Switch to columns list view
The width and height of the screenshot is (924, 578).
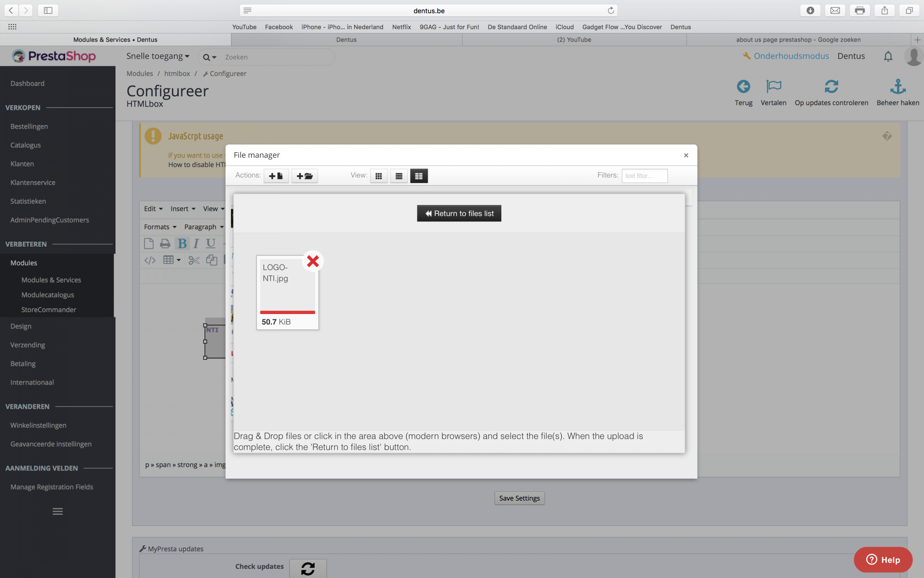pos(418,176)
